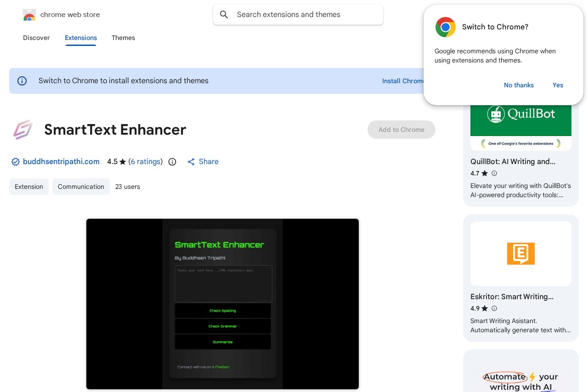The height and width of the screenshot is (392, 588).
Task: Click the QuillBot extension logo
Action: [520, 114]
